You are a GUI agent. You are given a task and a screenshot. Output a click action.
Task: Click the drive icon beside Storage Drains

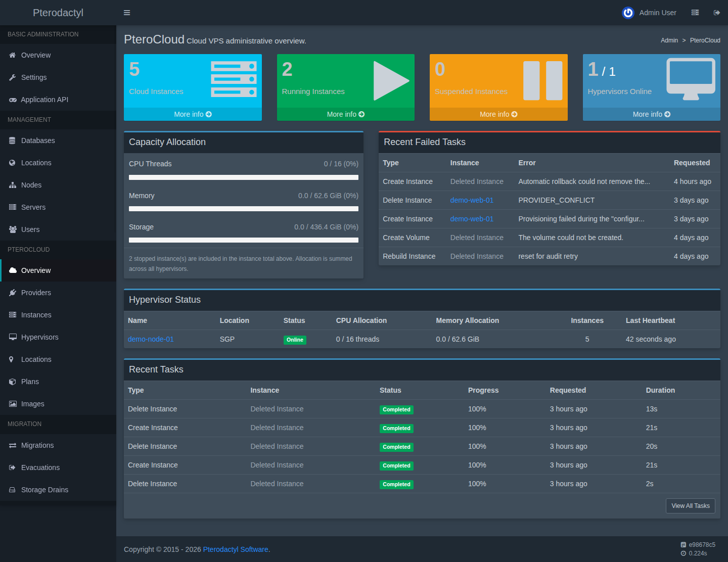[13, 490]
